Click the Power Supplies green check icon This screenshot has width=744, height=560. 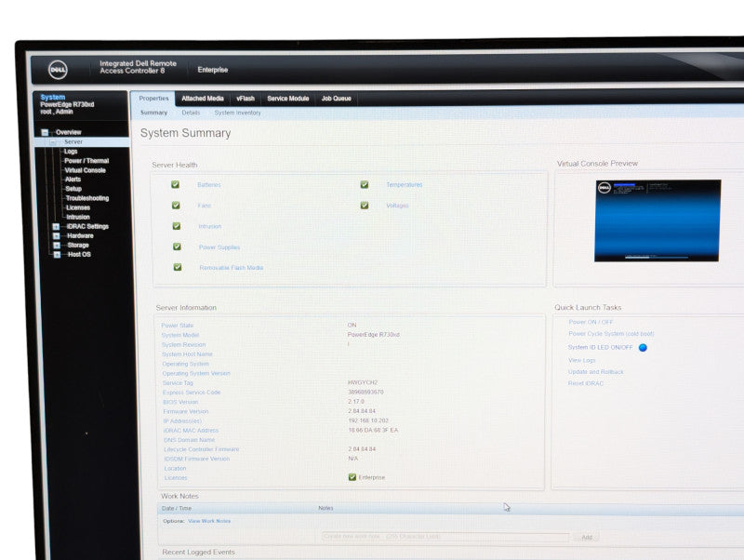(177, 247)
